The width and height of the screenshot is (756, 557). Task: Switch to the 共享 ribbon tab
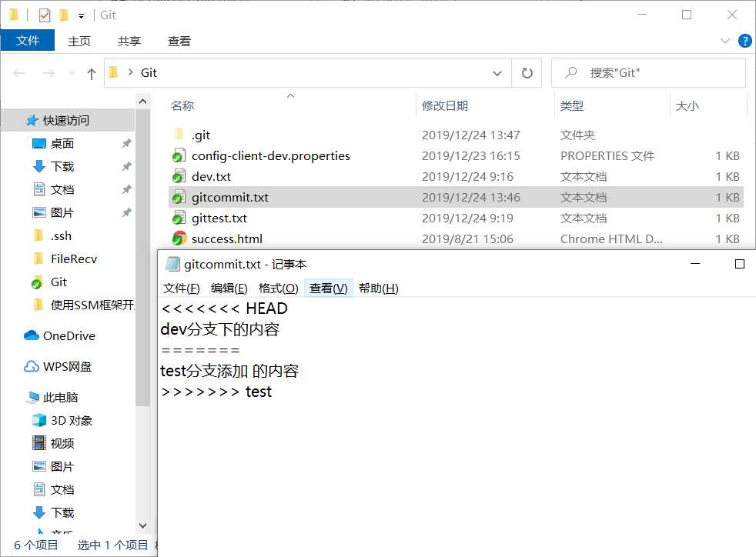129,41
